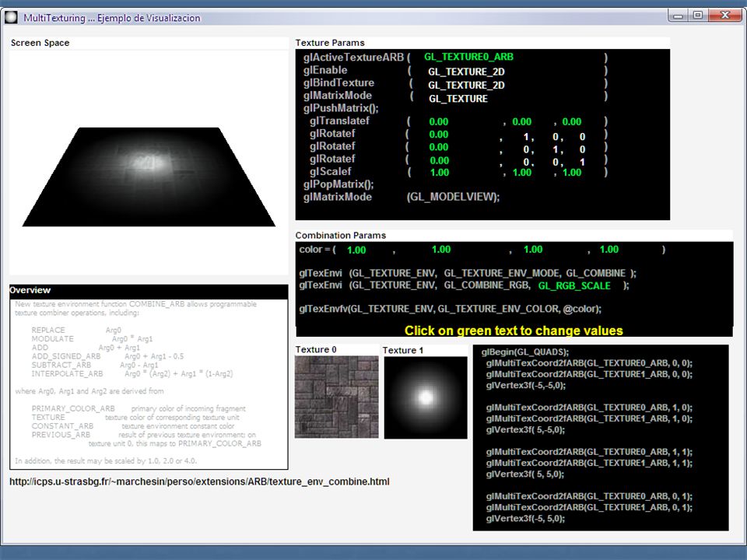Click the glScalef y value
747x560 pixels.
pos(521,173)
